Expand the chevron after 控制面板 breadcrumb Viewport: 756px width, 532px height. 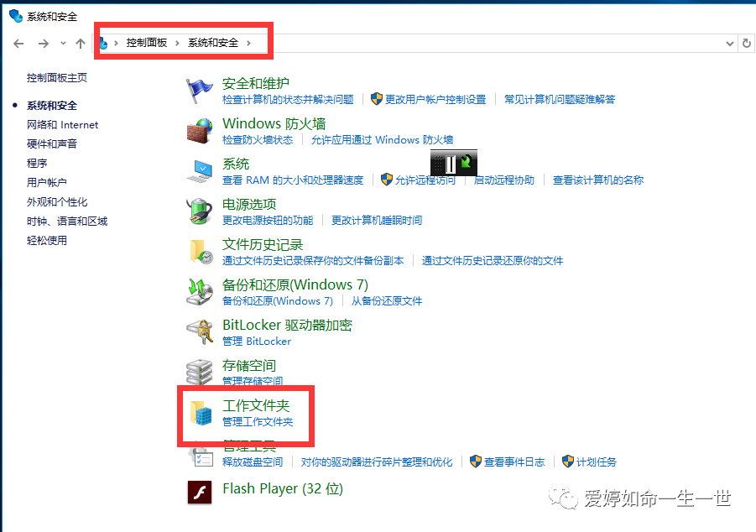click(177, 43)
